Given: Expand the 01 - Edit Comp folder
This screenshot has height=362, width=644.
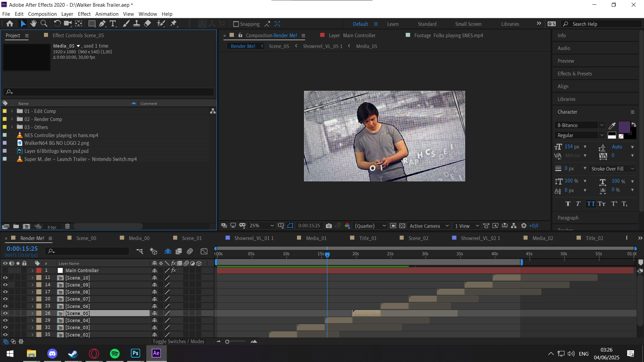Looking at the screenshot, I should pyautogui.click(x=12, y=111).
